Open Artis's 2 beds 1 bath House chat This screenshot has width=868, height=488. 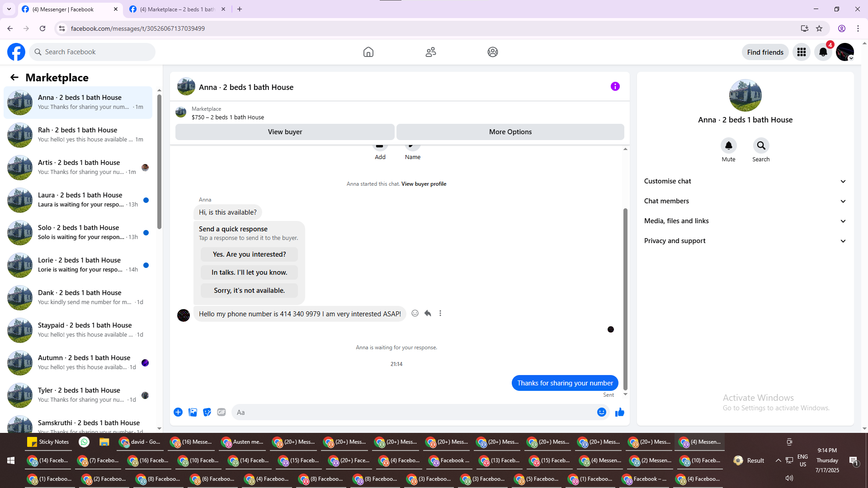[x=78, y=168]
